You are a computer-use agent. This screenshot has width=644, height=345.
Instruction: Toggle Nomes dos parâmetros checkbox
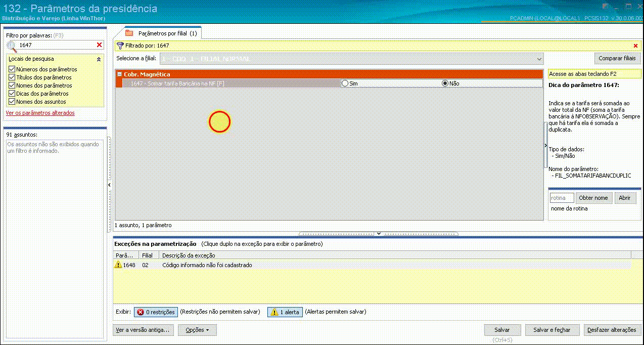coord(12,85)
